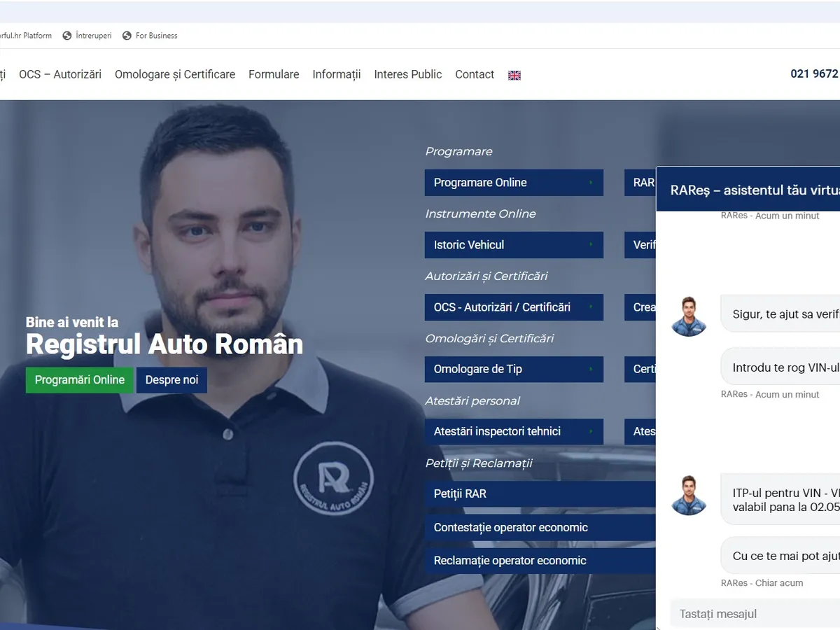Viewport: 840px width, 630px height.
Task: Go to the Contact page
Action: [x=475, y=74]
